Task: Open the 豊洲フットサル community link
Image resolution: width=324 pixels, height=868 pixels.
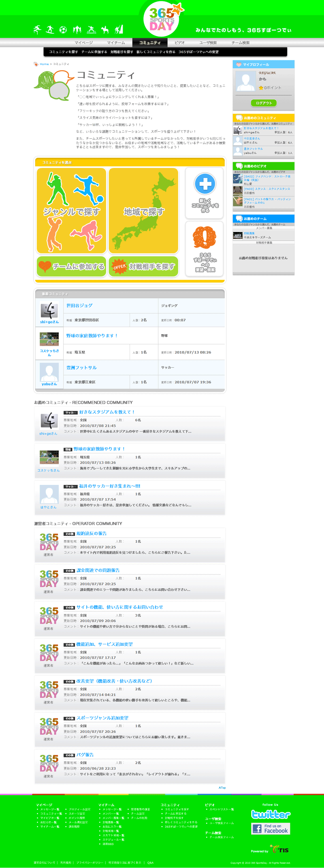Action: click(x=81, y=368)
